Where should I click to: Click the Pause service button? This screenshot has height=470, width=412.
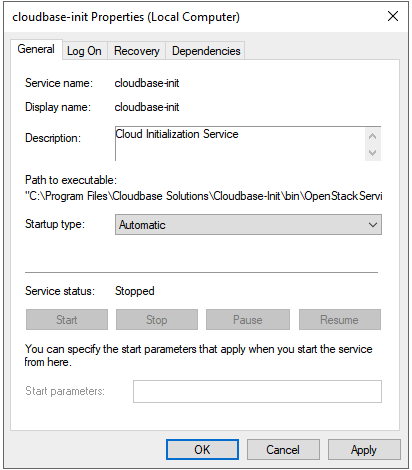coord(248,320)
